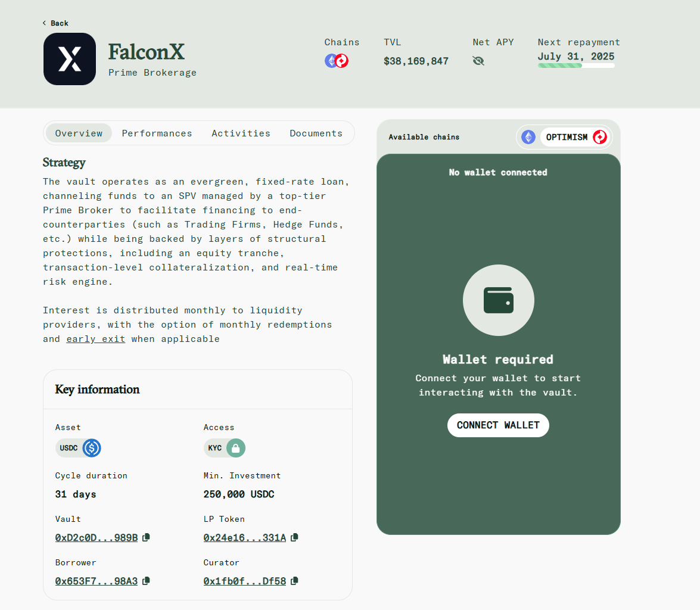Image resolution: width=700 pixels, height=610 pixels.
Task: Copy the Borrower address with copy icon
Action: point(146,581)
